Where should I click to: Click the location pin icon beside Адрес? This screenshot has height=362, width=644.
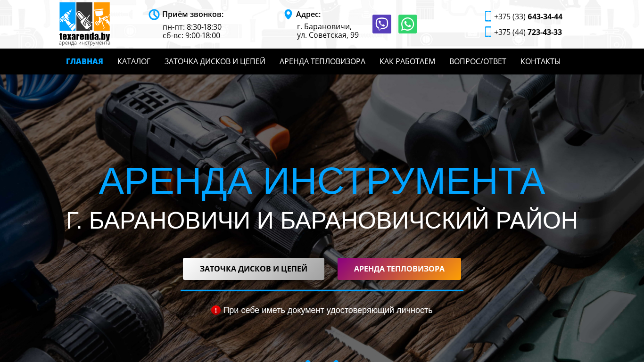click(289, 15)
